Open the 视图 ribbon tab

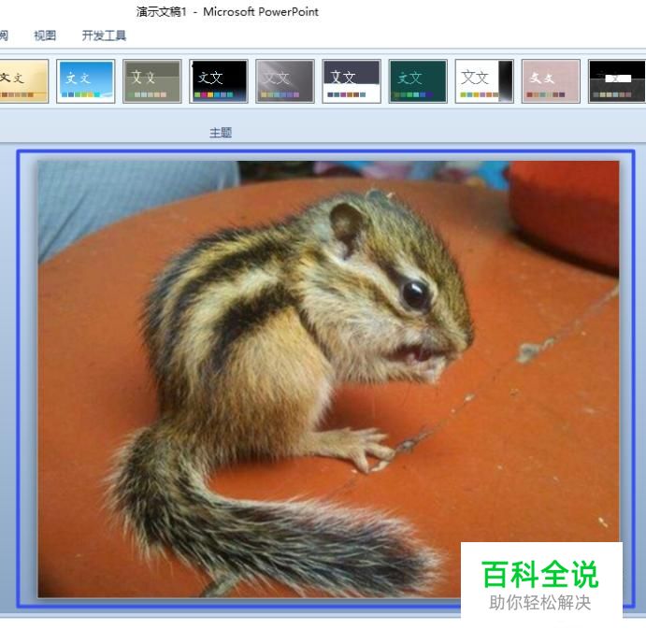45,36
